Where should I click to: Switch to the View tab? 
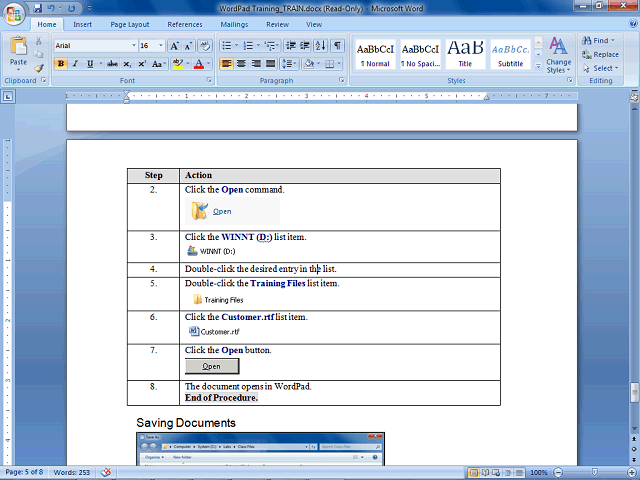click(x=314, y=24)
